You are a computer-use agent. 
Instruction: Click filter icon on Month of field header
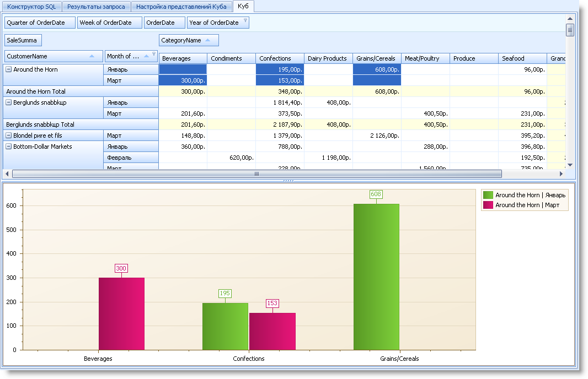tap(154, 54)
